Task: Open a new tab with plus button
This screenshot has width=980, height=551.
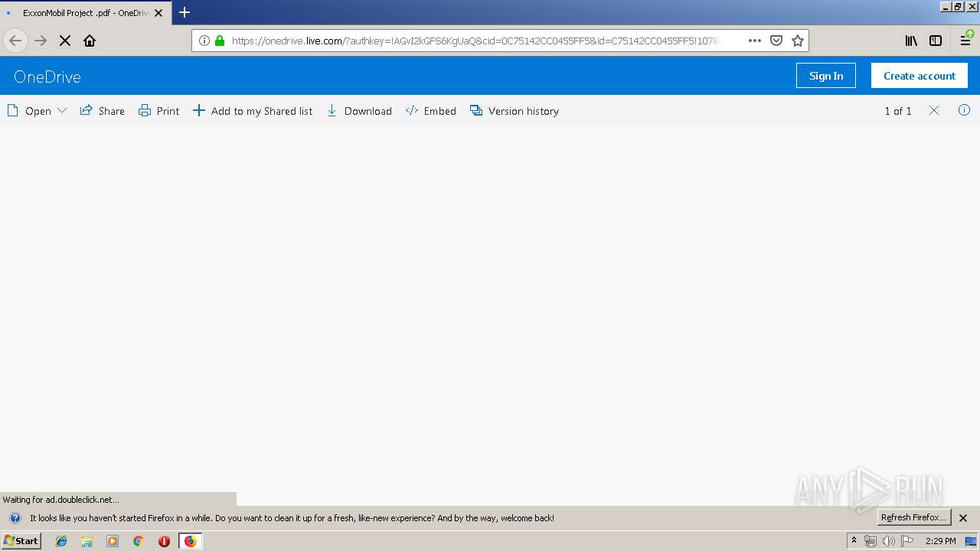Action: (x=185, y=12)
